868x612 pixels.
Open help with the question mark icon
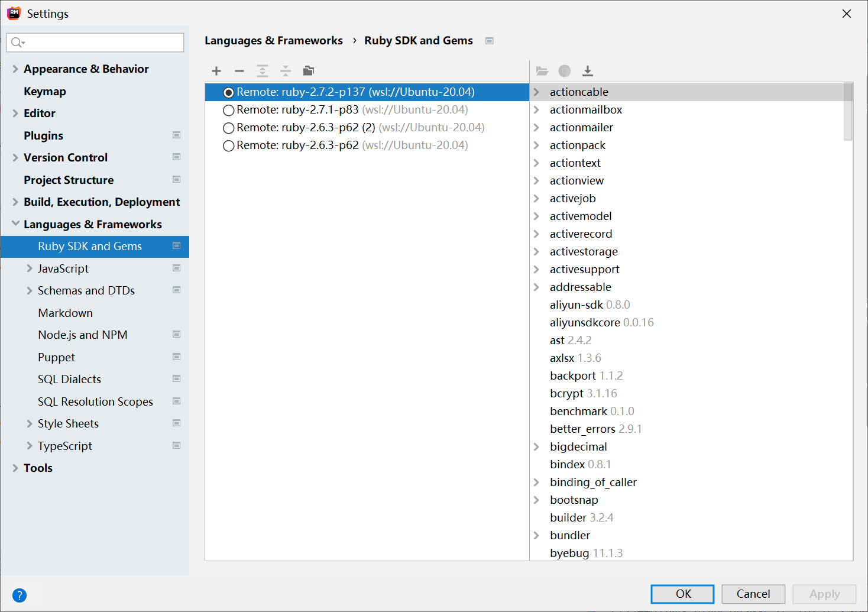pos(20,595)
